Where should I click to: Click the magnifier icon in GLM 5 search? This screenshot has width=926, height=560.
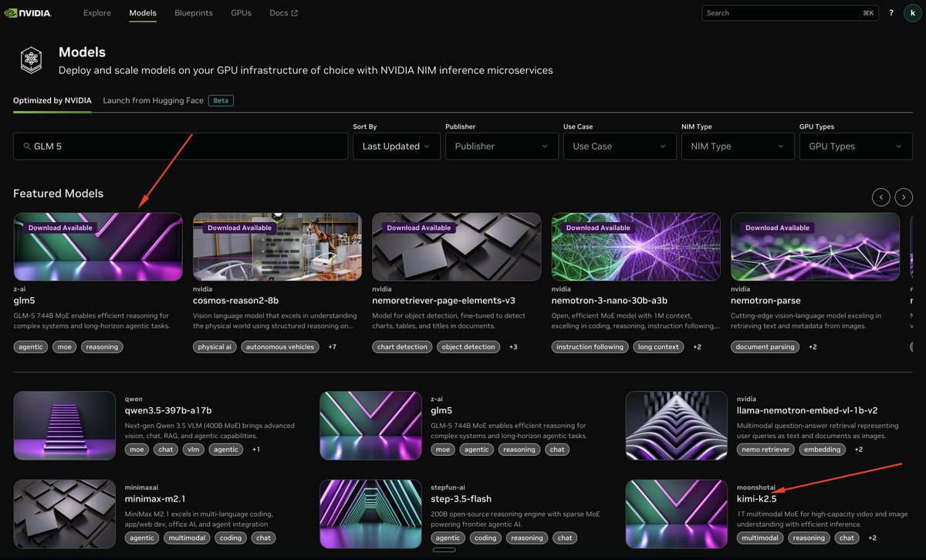[x=26, y=146]
